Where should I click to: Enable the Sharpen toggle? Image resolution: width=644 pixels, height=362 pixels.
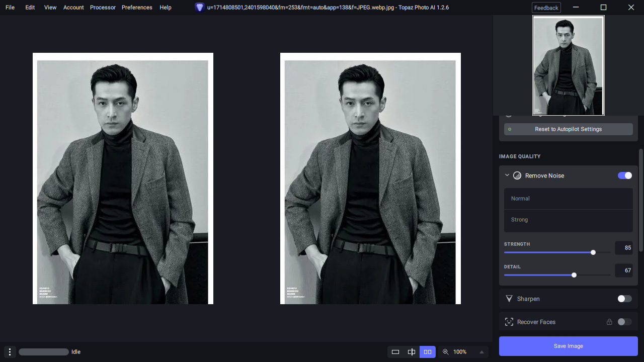tap(624, 299)
